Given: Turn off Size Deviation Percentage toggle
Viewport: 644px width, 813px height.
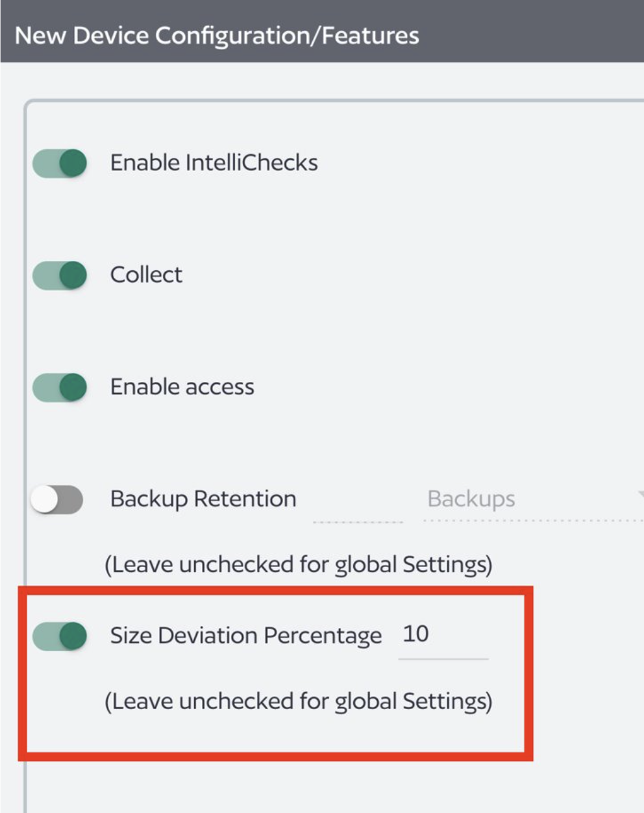Looking at the screenshot, I should pyautogui.click(x=60, y=636).
